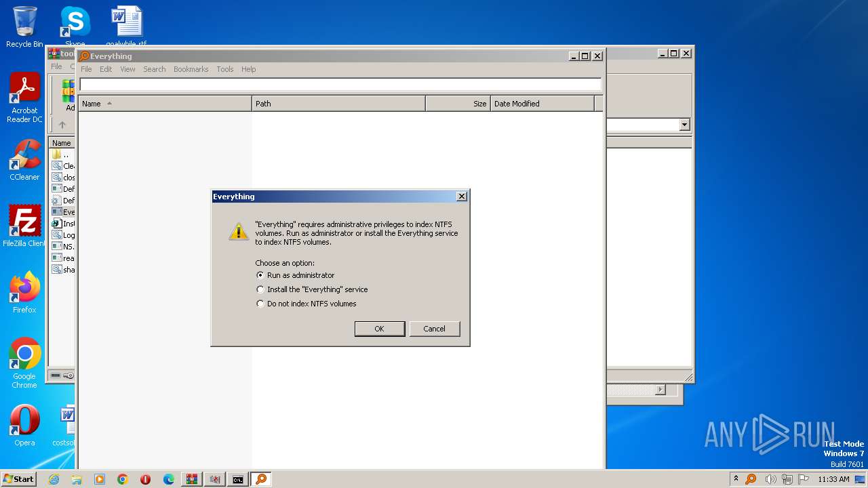
Task: Switch to the Command Prompt taskbar button
Action: [x=238, y=479]
